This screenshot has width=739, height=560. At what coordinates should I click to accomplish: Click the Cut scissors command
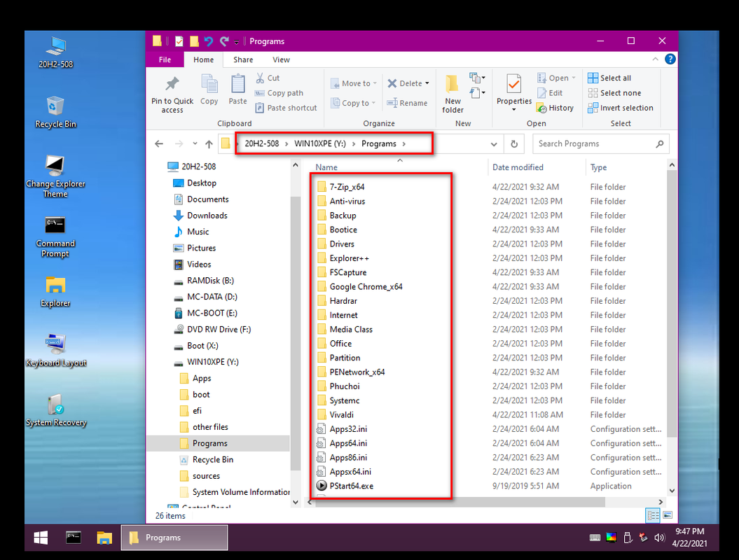coord(268,78)
